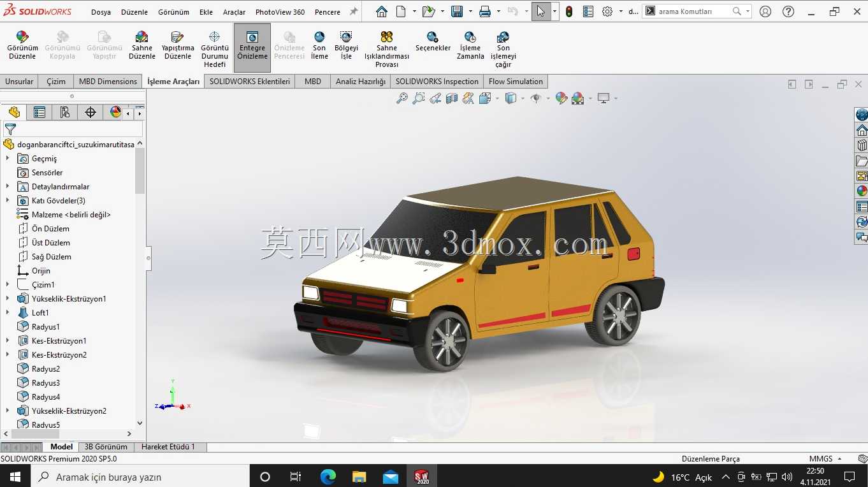Click Rebuild traffic light icon
Screen dimensions: 868x487
(569, 11)
